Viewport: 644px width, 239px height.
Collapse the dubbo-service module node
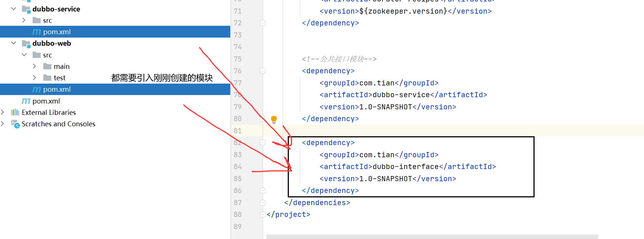[x=14, y=8]
